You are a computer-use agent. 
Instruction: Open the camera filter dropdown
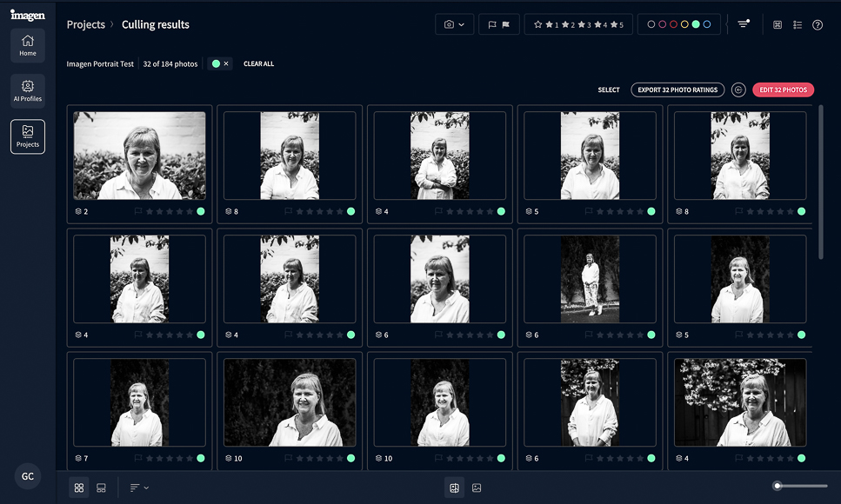click(x=454, y=25)
